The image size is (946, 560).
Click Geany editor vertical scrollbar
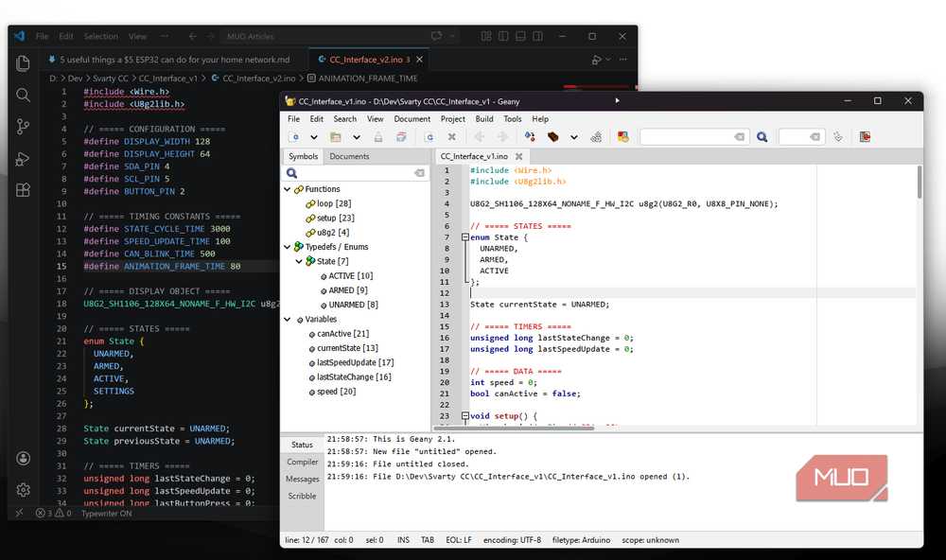tap(919, 183)
